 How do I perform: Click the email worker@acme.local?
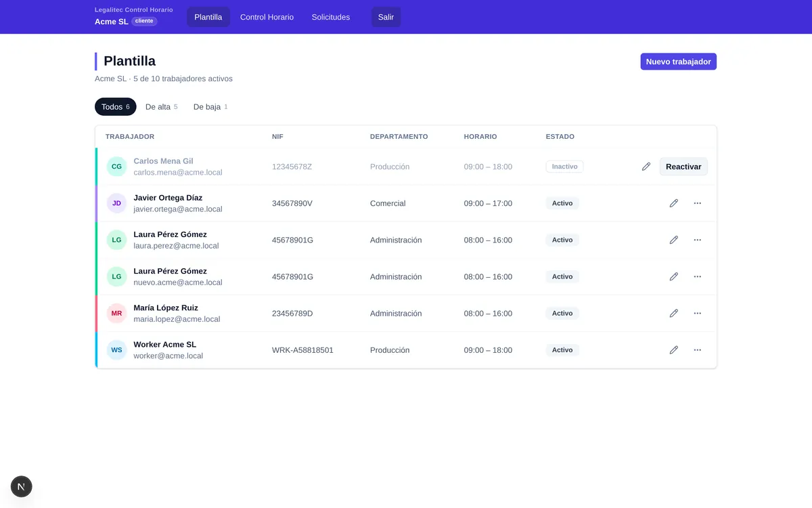coord(168,356)
